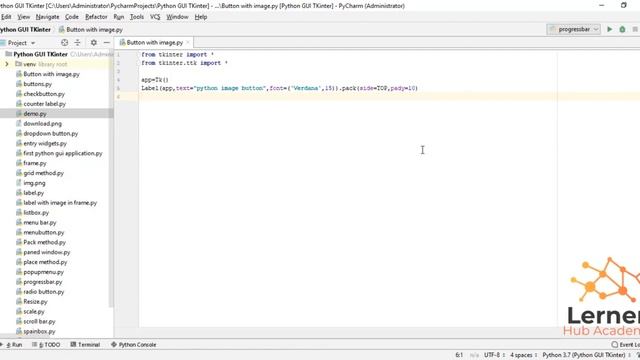Select entry widgets.py file

pos(45,143)
